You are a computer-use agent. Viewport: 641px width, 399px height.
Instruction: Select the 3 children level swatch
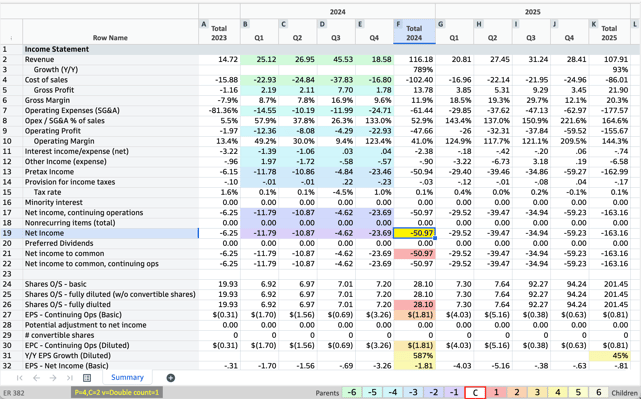(x=537, y=392)
